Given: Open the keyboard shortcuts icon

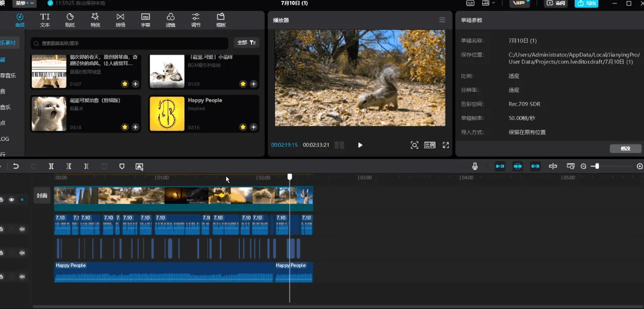Looking at the screenshot, I should point(470,4).
